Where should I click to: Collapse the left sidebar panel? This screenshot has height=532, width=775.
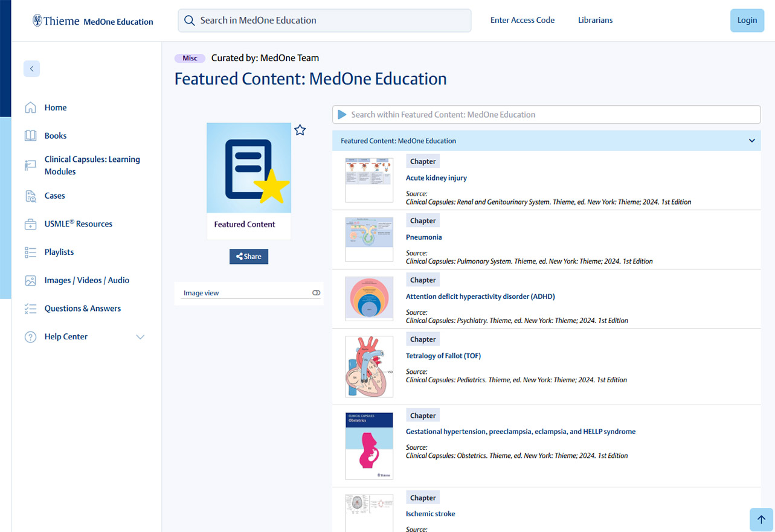pyautogui.click(x=31, y=69)
